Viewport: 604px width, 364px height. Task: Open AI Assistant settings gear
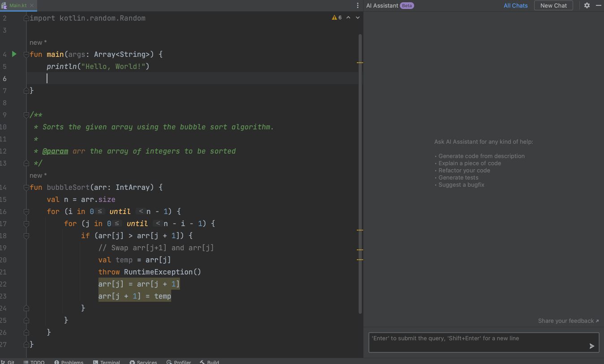[587, 5]
